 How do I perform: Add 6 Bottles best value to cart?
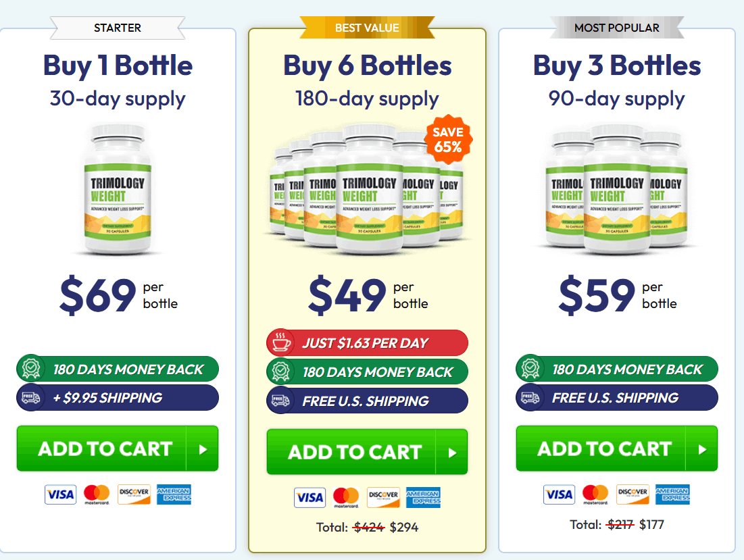(x=367, y=452)
